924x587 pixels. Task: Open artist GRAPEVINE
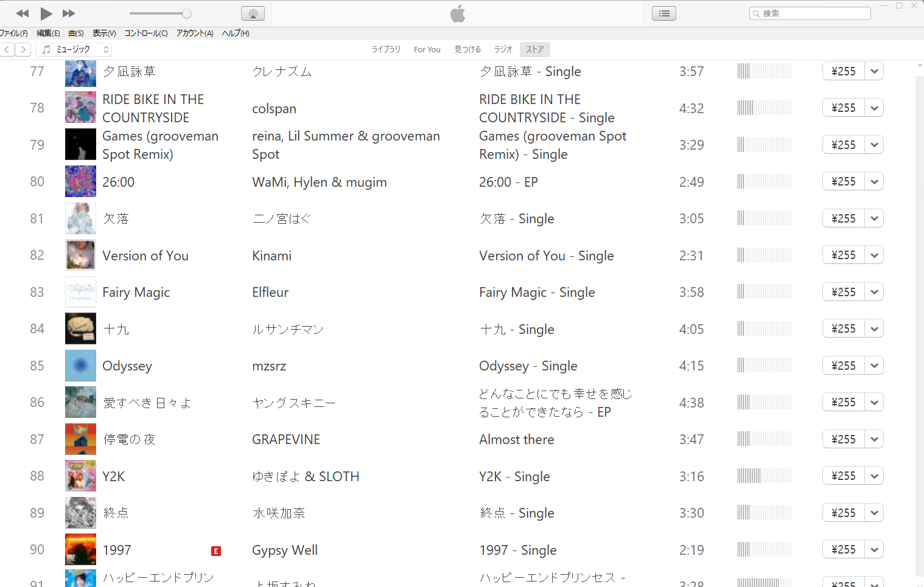(286, 439)
